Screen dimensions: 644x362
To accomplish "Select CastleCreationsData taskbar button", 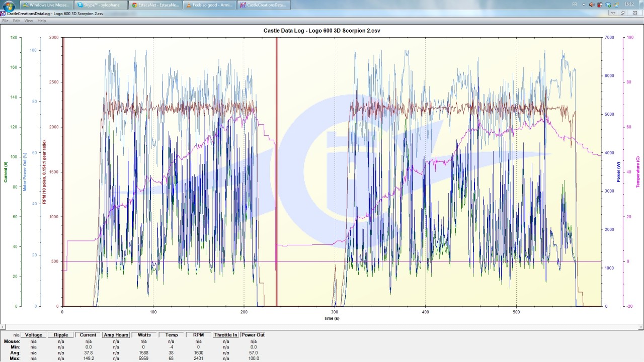I will 263,5.
